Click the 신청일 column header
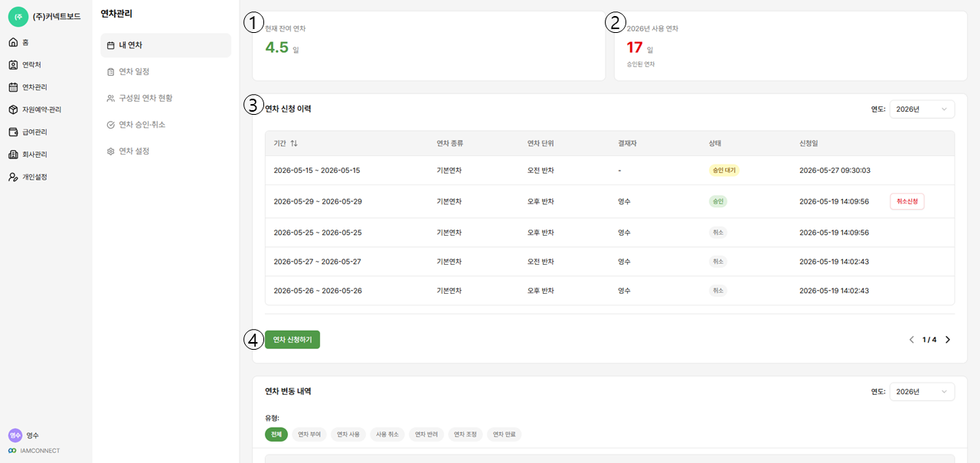 808,143
